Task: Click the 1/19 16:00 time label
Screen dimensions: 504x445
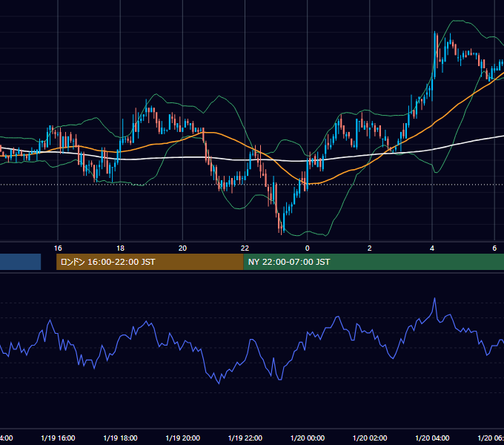Action: (58, 438)
